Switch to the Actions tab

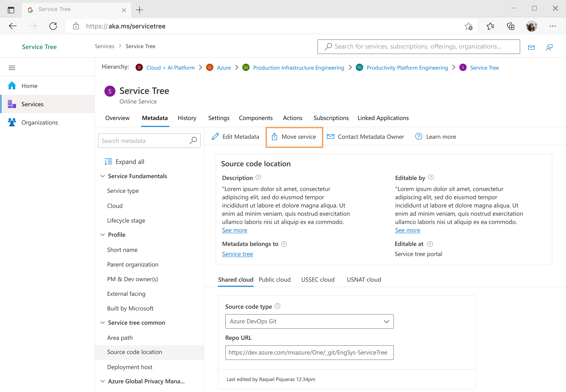293,118
